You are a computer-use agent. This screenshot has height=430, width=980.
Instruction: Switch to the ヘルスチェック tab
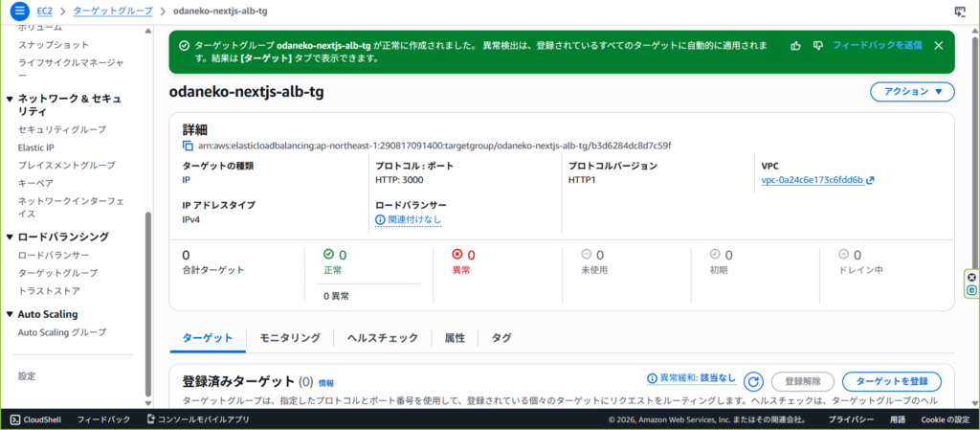382,338
